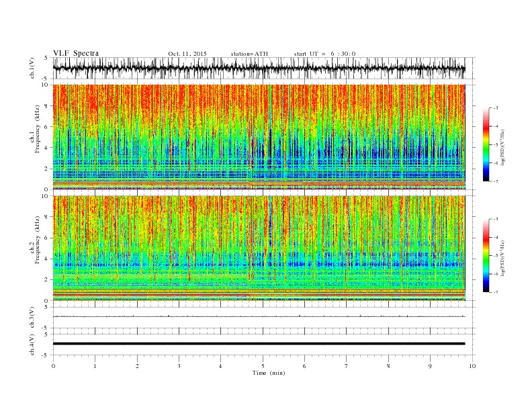Click the "VLF Spectra" title text

point(76,53)
